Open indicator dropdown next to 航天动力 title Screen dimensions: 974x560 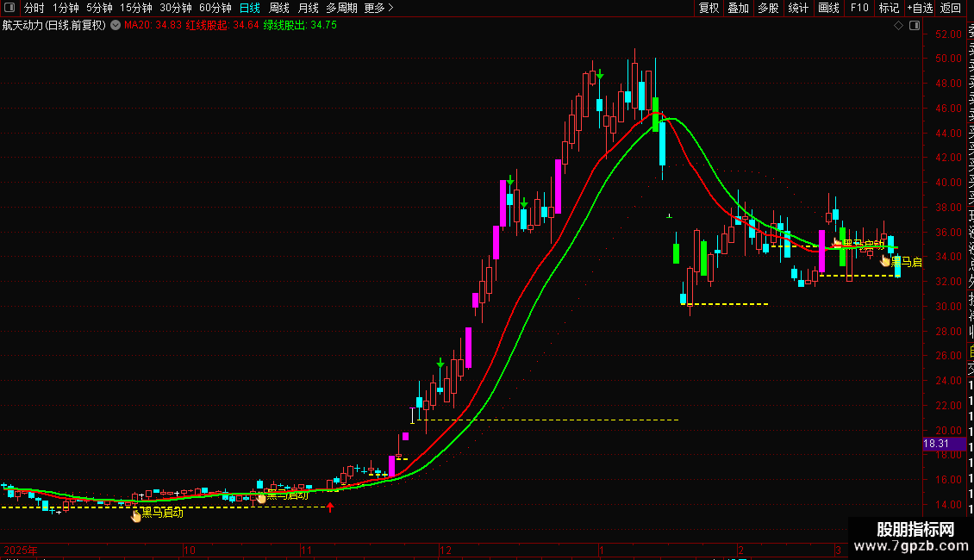point(116,26)
